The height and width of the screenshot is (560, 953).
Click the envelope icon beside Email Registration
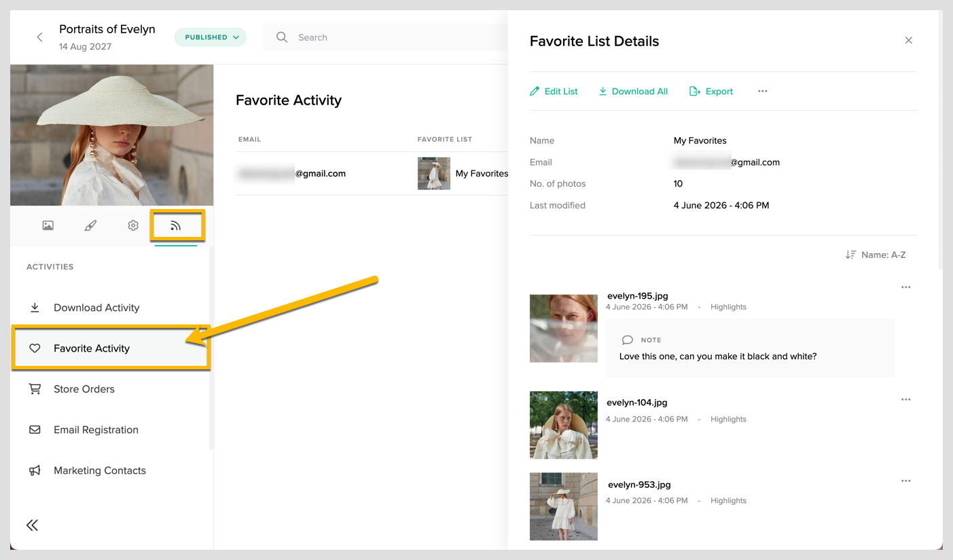(x=35, y=430)
